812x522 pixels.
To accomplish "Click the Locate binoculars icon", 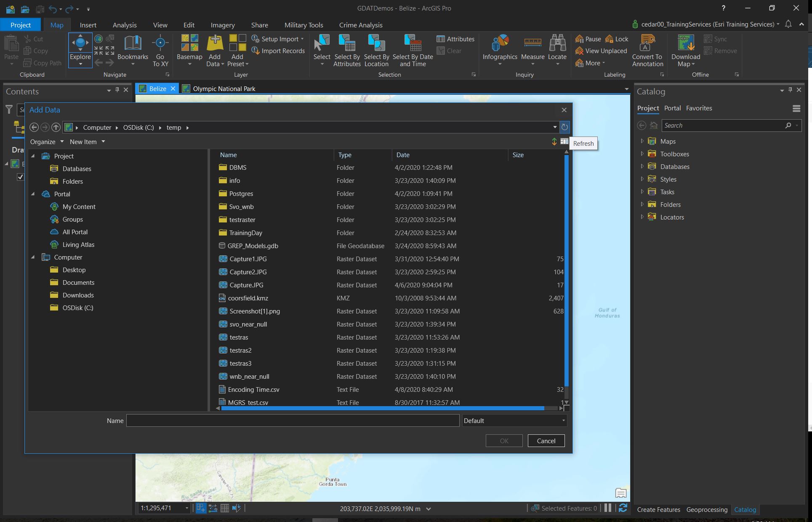I will pos(557,43).
